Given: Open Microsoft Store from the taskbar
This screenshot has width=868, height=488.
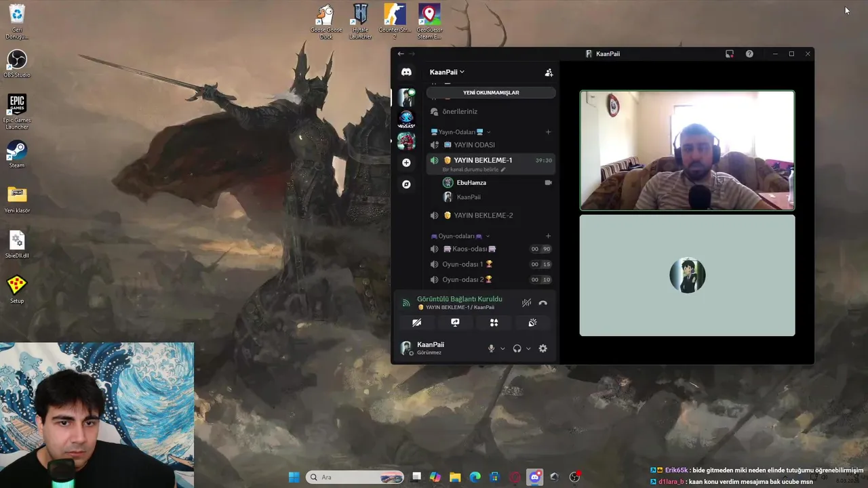Looking at the screenshot, I should coord(495,477).
